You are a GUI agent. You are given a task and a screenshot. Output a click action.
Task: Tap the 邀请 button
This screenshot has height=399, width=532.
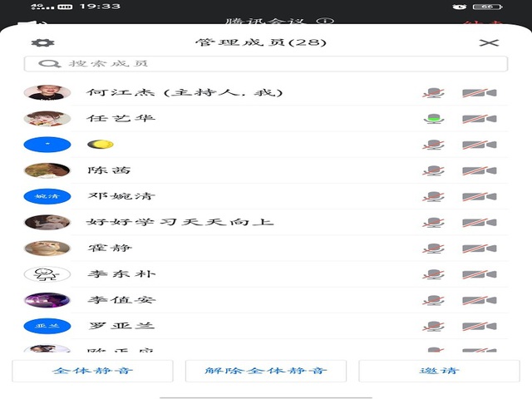439,371
